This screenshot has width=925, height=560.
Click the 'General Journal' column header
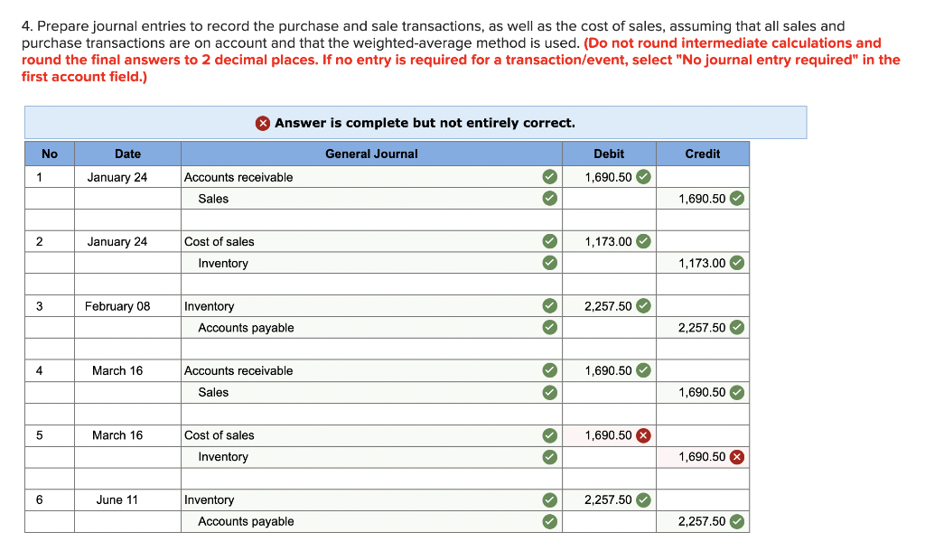pyautogui.click(x=371, y=154)
